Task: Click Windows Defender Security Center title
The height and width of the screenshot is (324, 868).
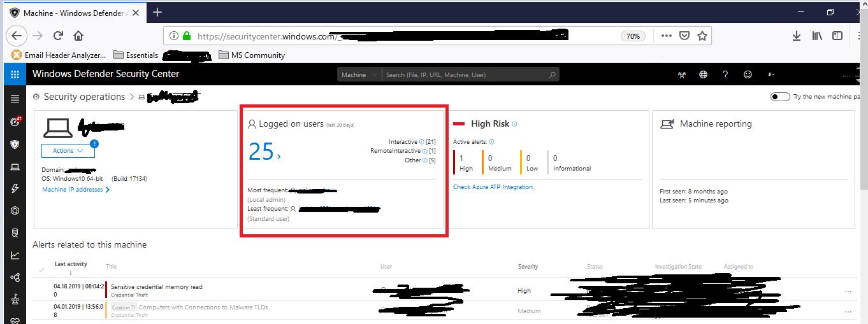Action: point(106,74)
